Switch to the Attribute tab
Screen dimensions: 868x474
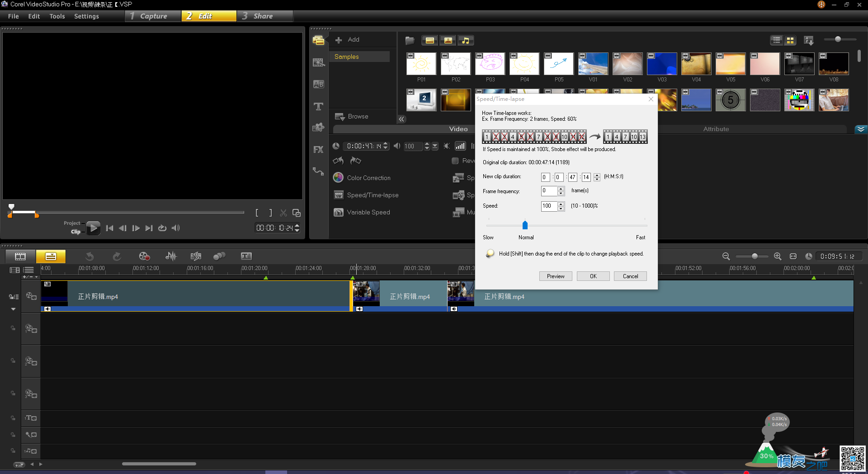[x=716, y=129]
